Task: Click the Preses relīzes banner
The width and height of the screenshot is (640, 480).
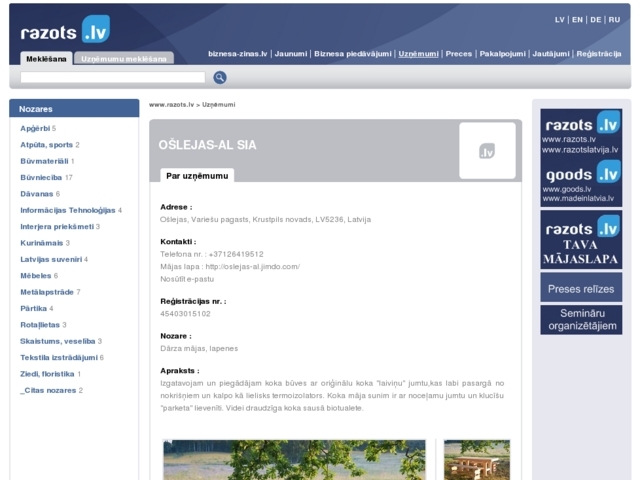Action: [581, 288]
